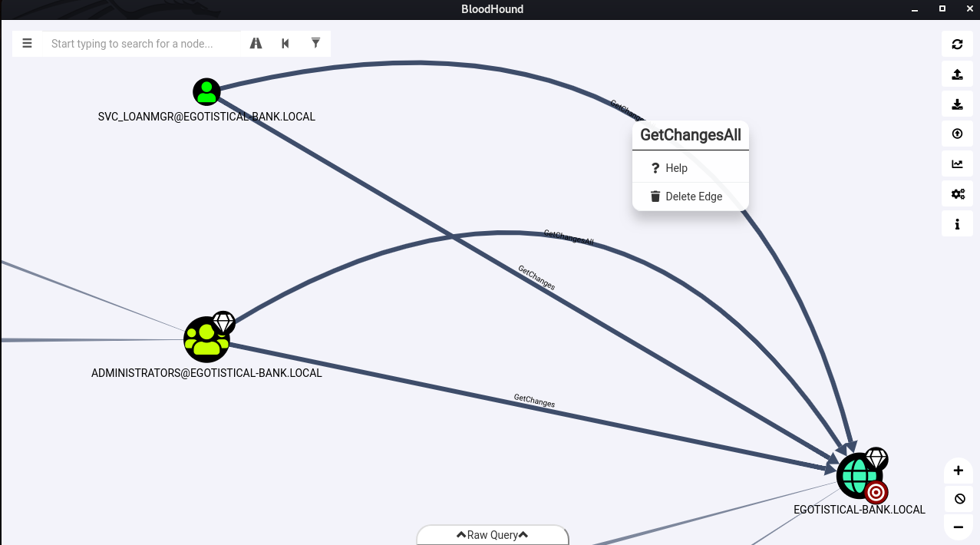Zoom out with the minus button
This screenshot has width=980, height=545.
pyautogui.click(x=958, y=527)
